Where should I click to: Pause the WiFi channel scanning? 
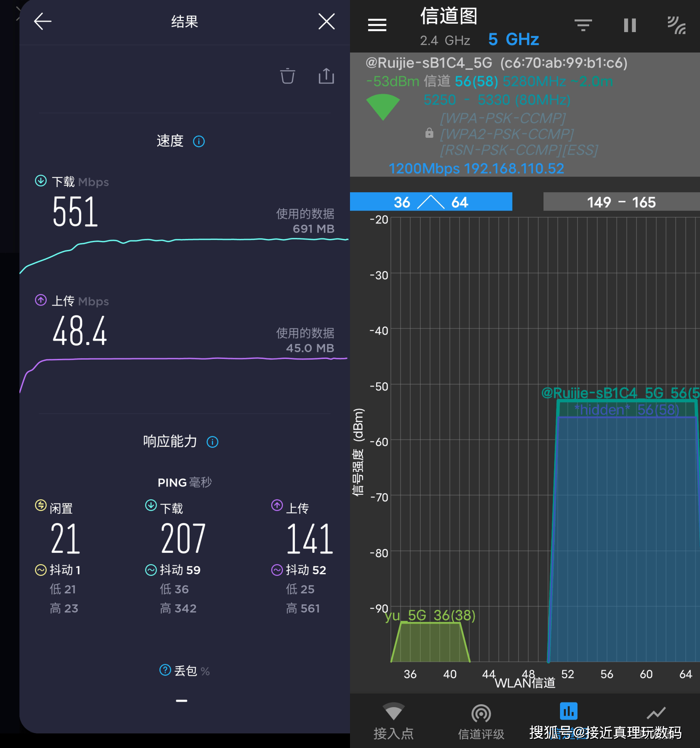coord(630,25)
